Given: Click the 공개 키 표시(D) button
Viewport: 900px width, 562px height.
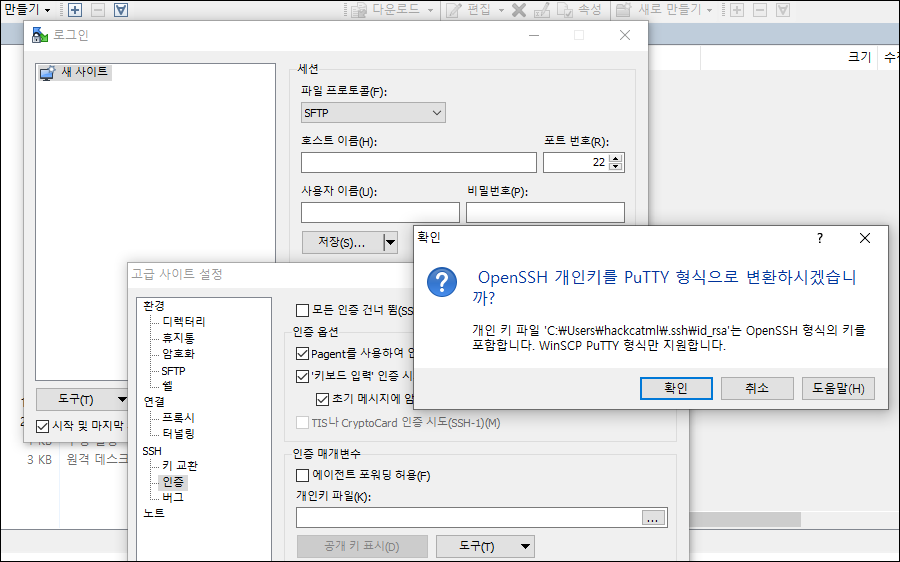Looking at the screenshot, I should (362, 547).
